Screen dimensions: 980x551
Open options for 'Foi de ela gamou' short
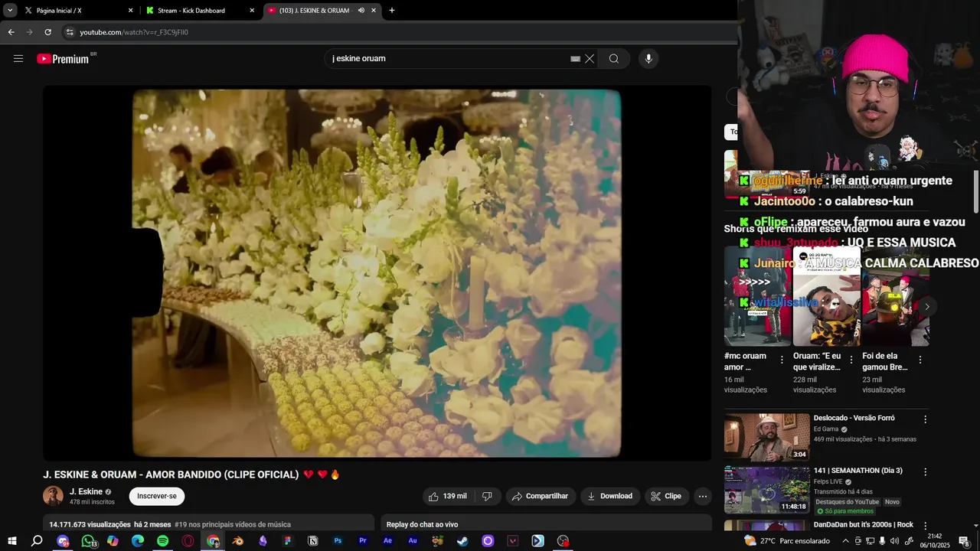920,360
